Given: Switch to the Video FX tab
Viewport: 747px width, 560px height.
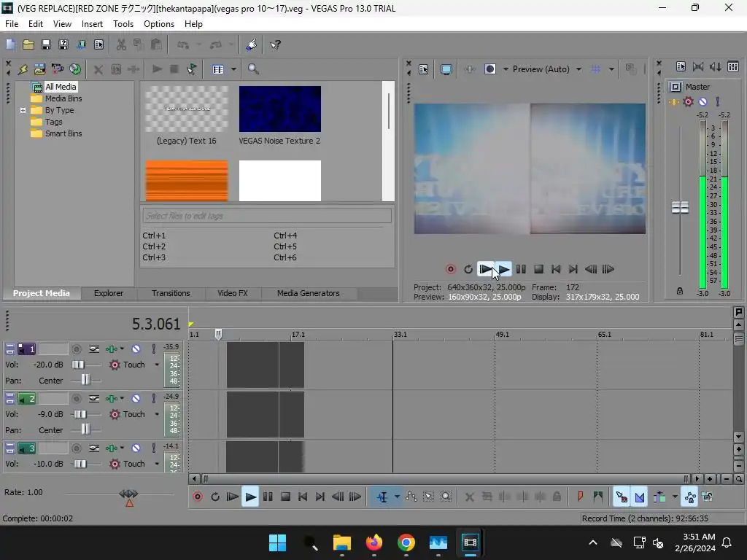Looking at the screenshot, I should click(233, 293).
